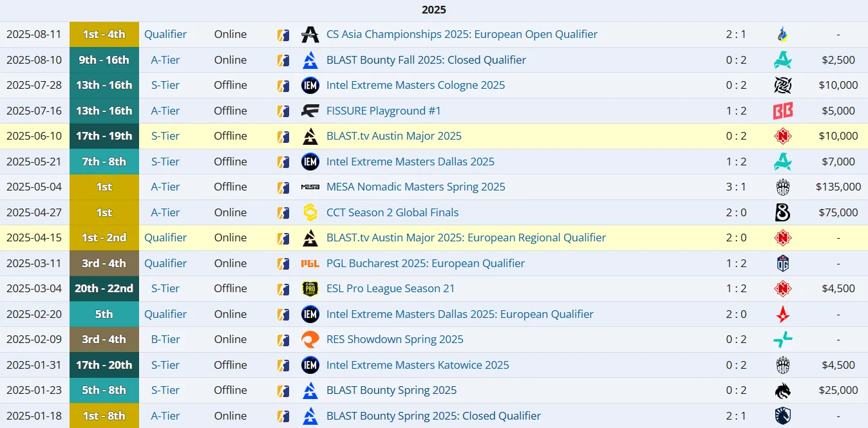The image size is (868, 428).
Task: Click the opponent team logo in FISSURE Playground #1 row
Action: click(783, 111)
